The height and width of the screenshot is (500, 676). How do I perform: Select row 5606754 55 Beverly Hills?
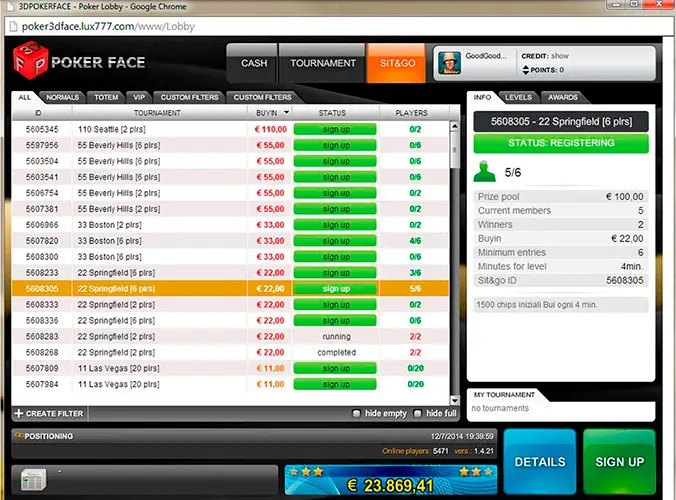231,193
